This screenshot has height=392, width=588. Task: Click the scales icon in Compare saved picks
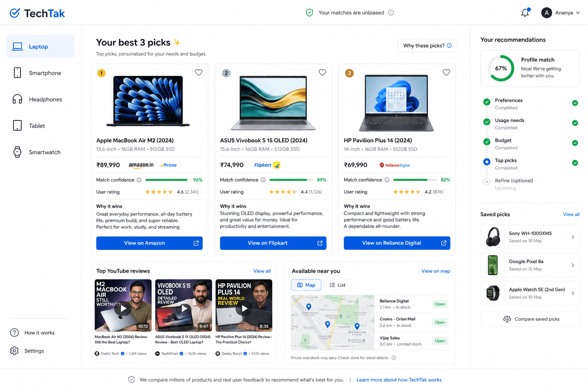coord(507,319)
